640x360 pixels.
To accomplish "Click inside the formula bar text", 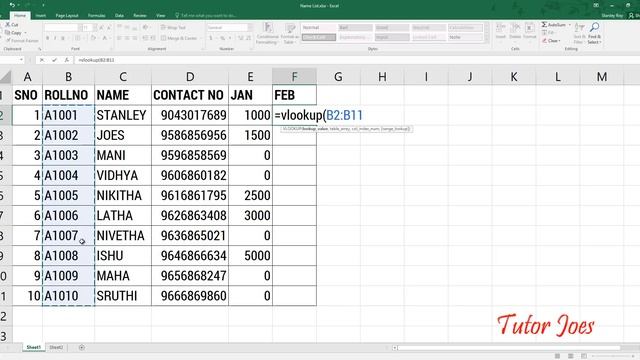I will (96, 60).
